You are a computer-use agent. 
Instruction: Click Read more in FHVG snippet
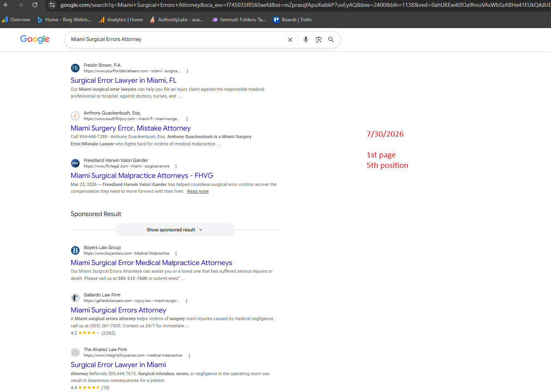point(198,192)
